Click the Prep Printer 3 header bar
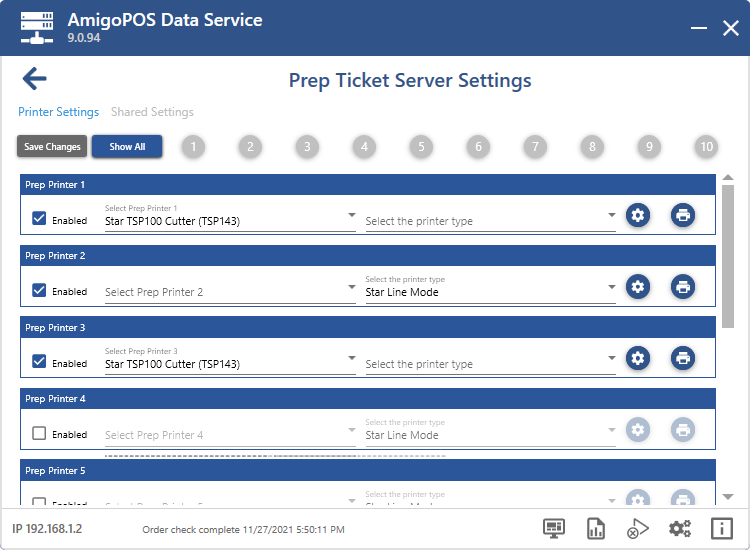This screenshot has height=550, width=750. tap(368, 328)
